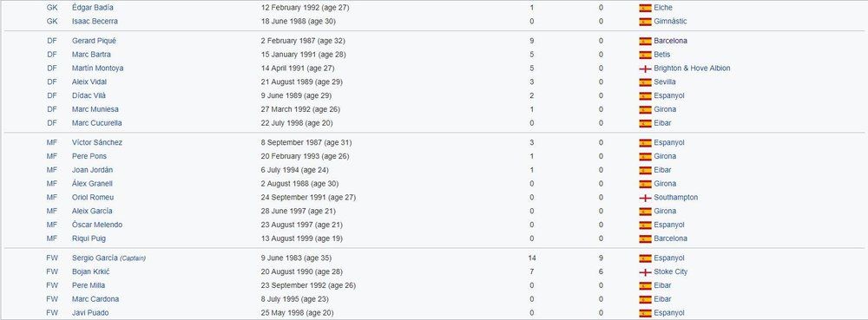Click the Spain flag in Riqui Puig's row

tap(645, 239)
